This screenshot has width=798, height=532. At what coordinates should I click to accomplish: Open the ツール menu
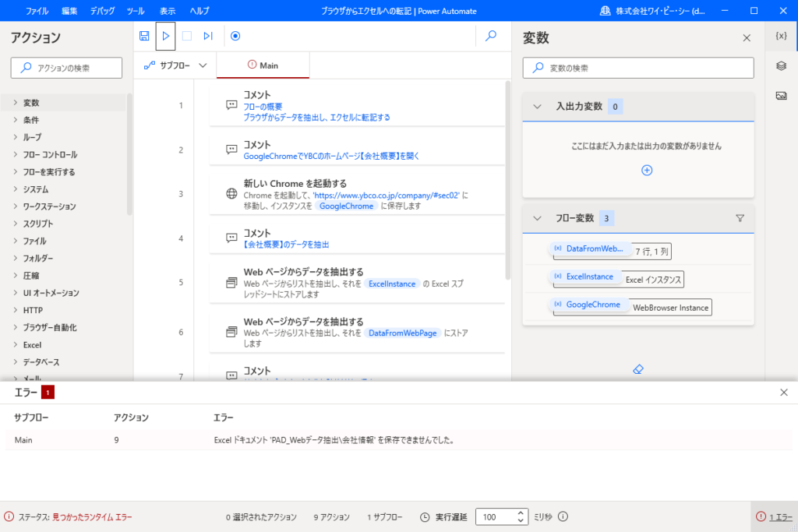pyautogui.click(x=136, y=11)
